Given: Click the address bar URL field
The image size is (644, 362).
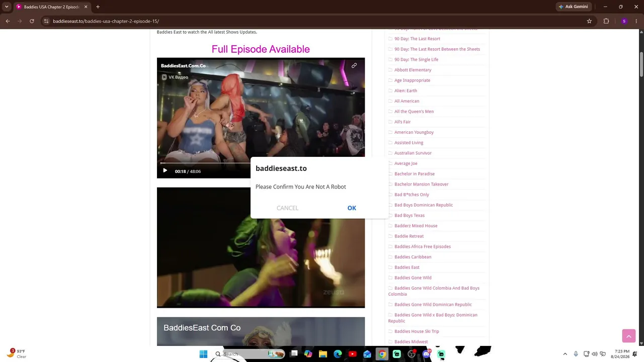Looking at the screenshot, I should pos(317,21).
